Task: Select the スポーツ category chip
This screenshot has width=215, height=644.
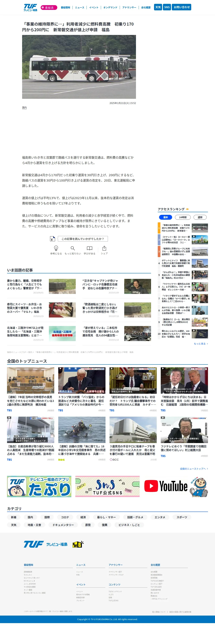Action: tap(182, 517)
